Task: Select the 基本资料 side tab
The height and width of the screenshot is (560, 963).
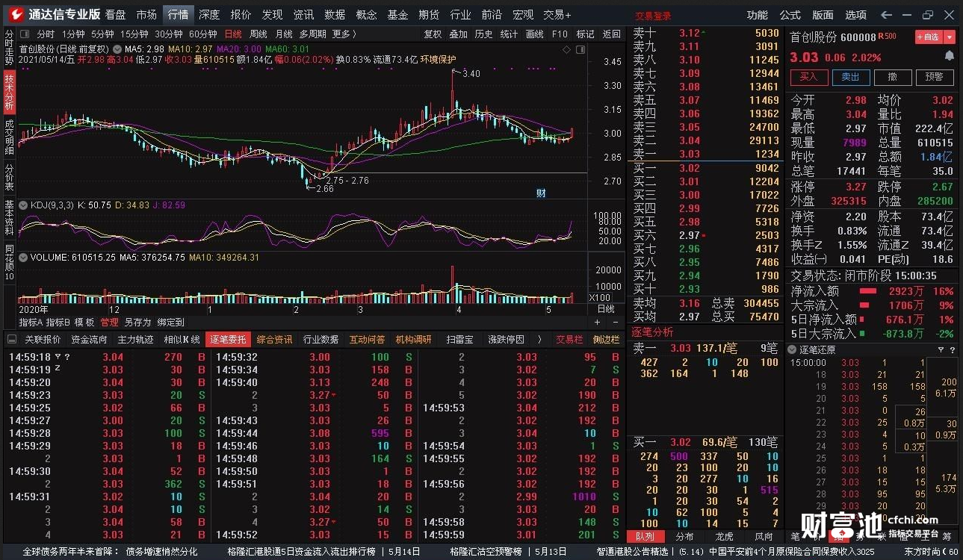Action: [9, 219]
